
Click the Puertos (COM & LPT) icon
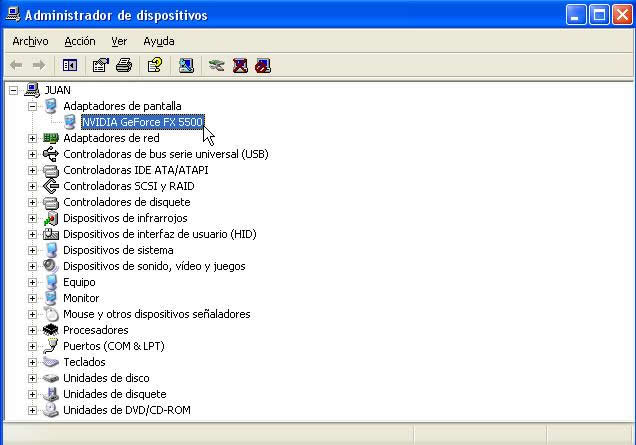pos(51,346)
